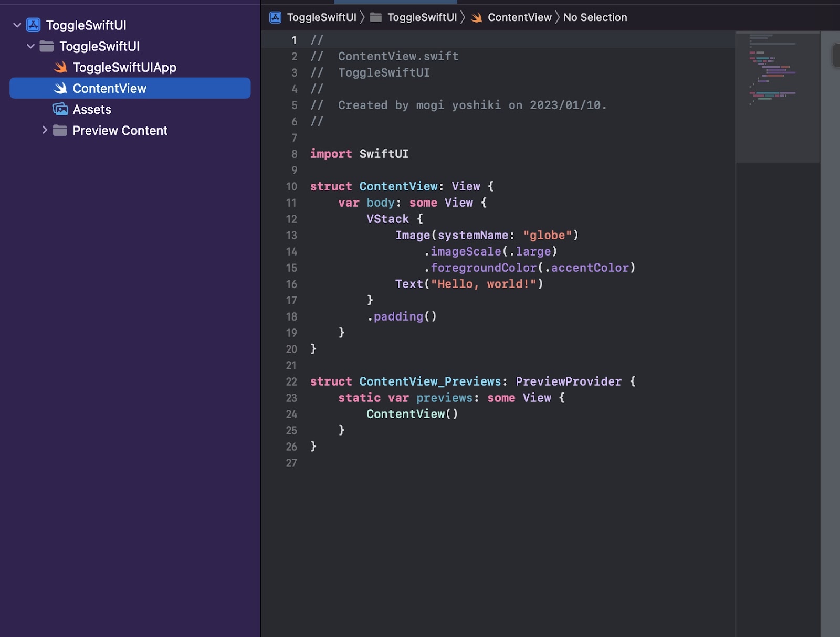Click 'ContentView' on line 10

coord(398,186)
